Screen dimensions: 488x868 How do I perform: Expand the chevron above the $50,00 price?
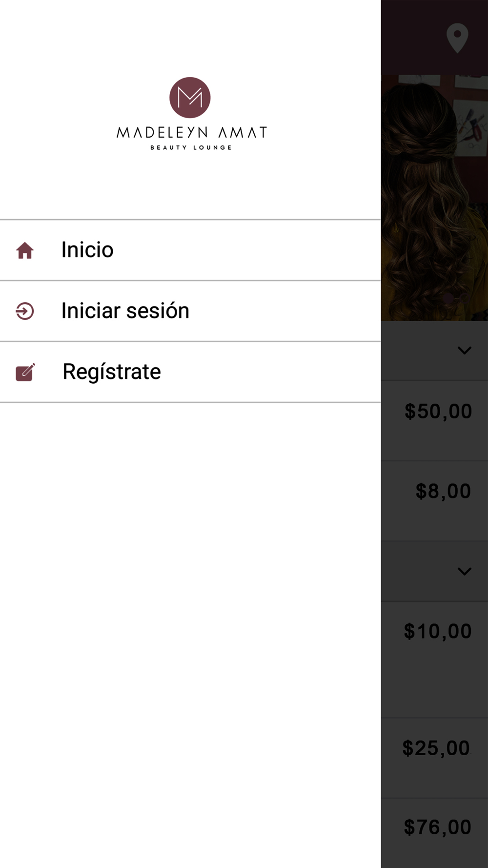pyautogui.click(x=464, y=351)
